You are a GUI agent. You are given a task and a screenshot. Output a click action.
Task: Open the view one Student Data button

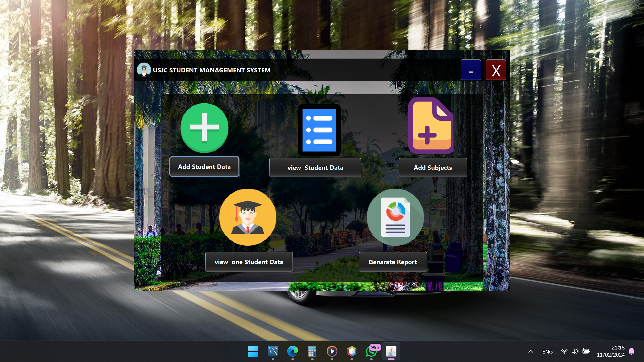[x=249, y=262]
